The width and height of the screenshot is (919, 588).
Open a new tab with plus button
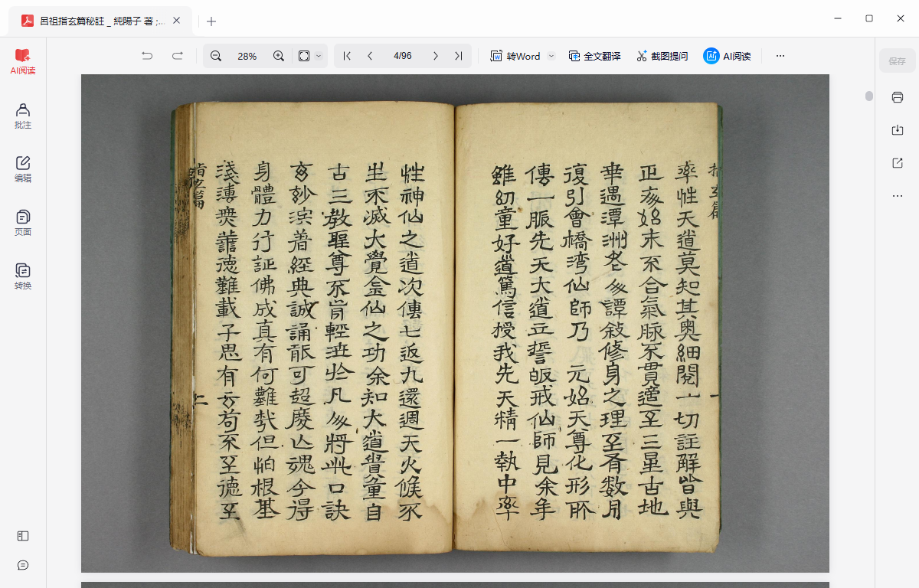click(211, 21)
